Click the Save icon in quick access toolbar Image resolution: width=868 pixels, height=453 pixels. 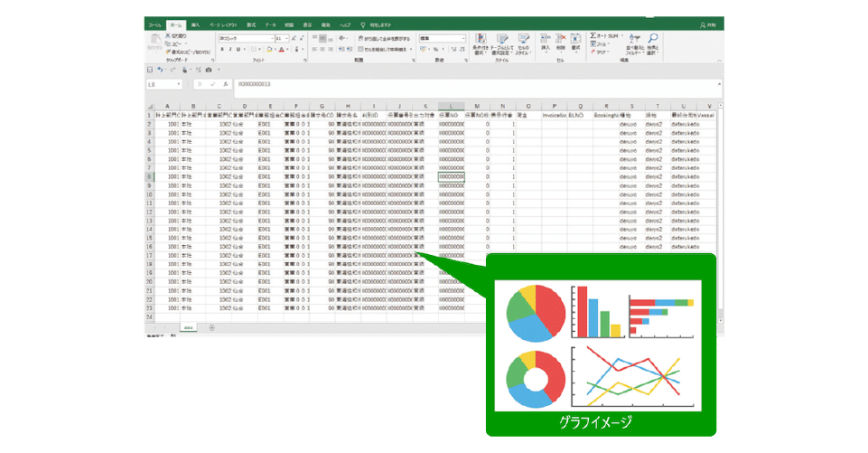click(150, 70)
